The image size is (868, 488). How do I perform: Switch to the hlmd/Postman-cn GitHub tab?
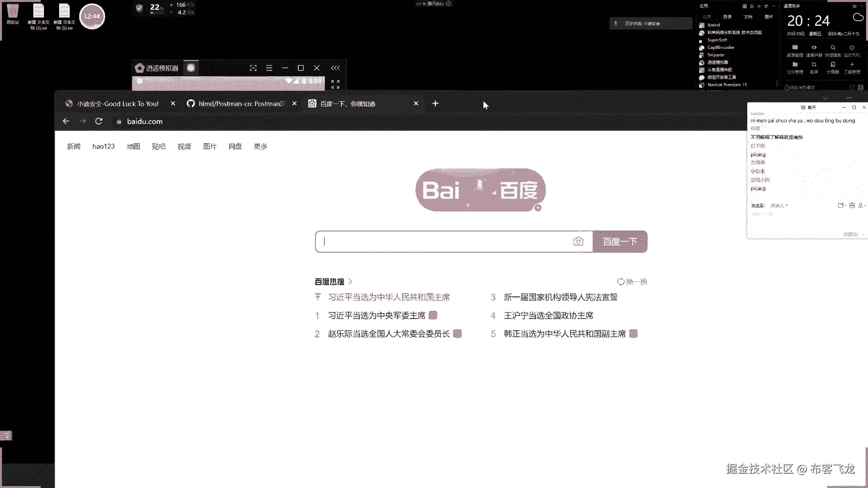(x=241, y=103)
